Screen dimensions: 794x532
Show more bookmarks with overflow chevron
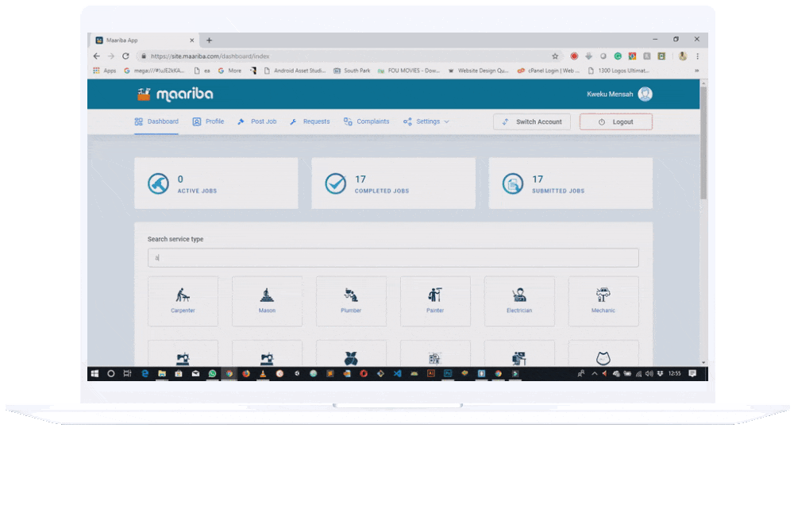[x=697, y=71]
